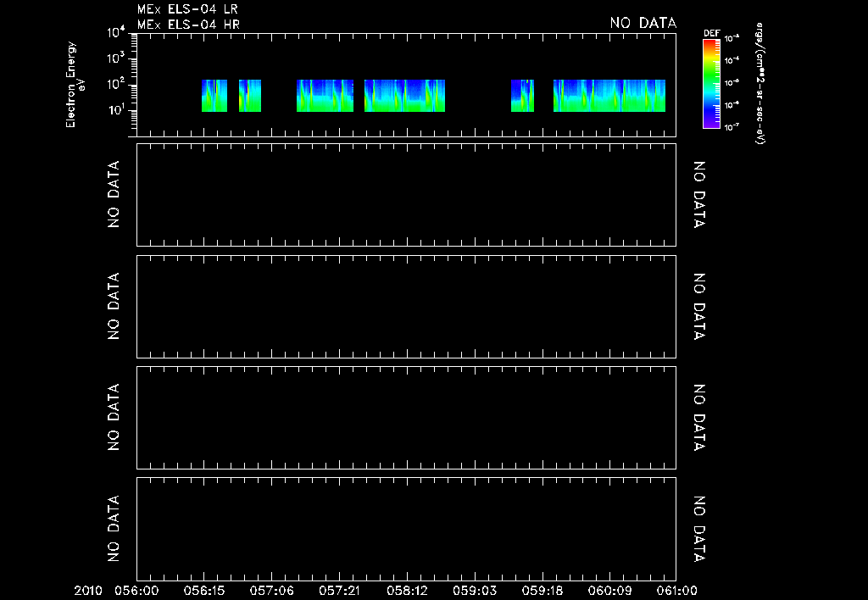868x600 pixels.
Task: Click the MEx ELS-04 LR title text
Action: point(187,9)
